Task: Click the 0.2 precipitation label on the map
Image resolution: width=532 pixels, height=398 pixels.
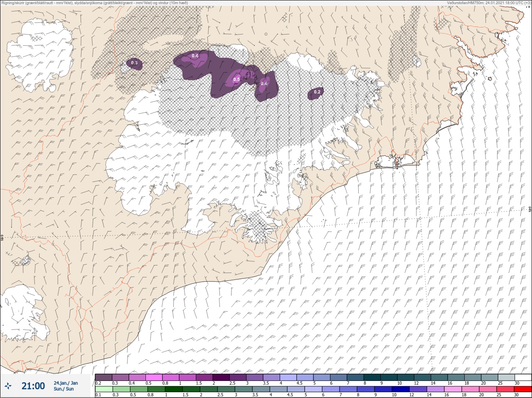Action: pos(317,92)
